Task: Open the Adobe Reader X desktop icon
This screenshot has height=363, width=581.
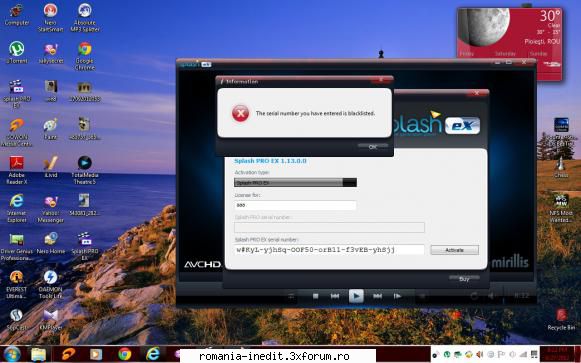Action: (17, 170)
